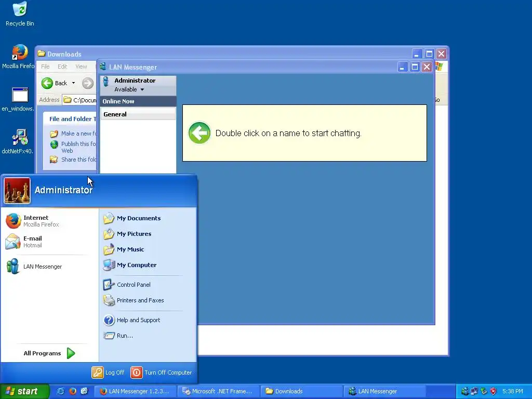
Task: Open Back history dropdown in Downloads window
Action: pos(73,83)
